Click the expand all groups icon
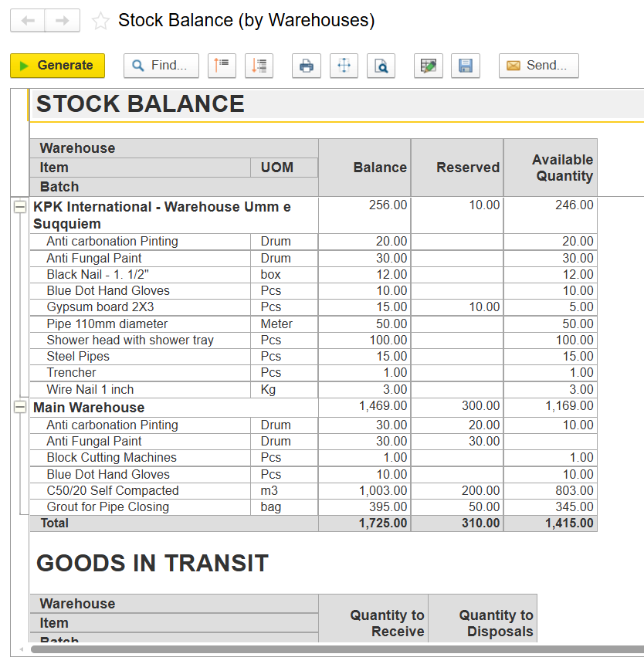The width and height of the screenshot is (644, 664). tap(259, 66)
